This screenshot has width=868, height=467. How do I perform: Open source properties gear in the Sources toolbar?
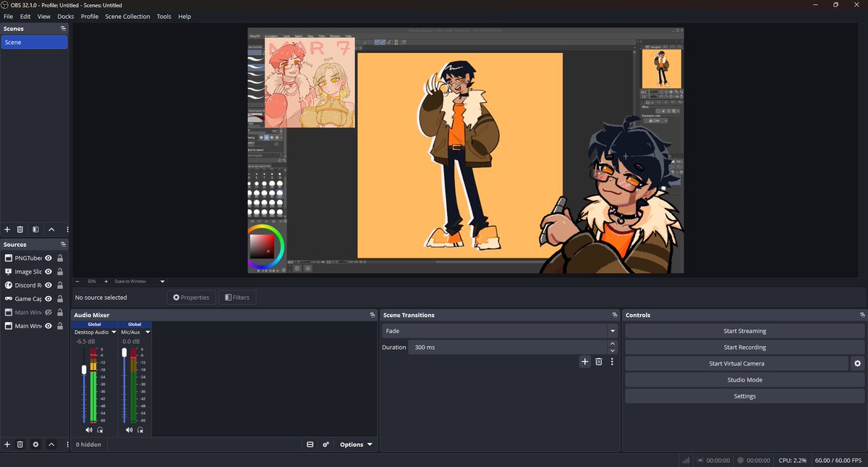click(35, 445)
